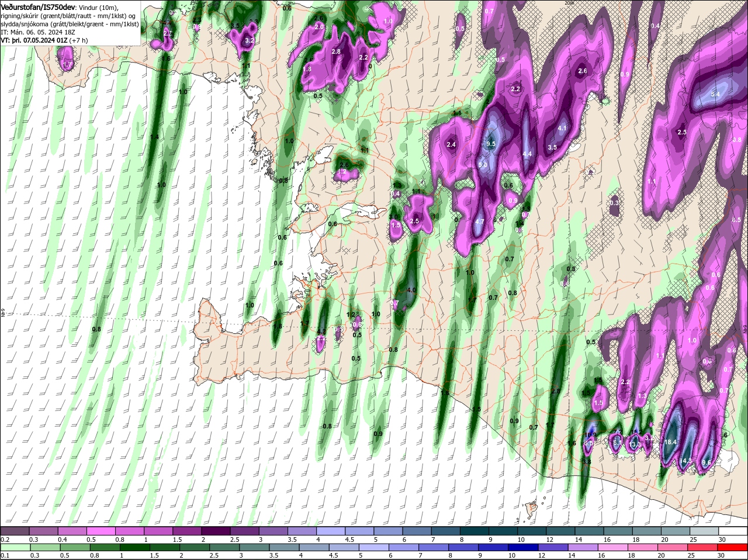
Task: Click the 20W longitude label
Action: [570, 3]
